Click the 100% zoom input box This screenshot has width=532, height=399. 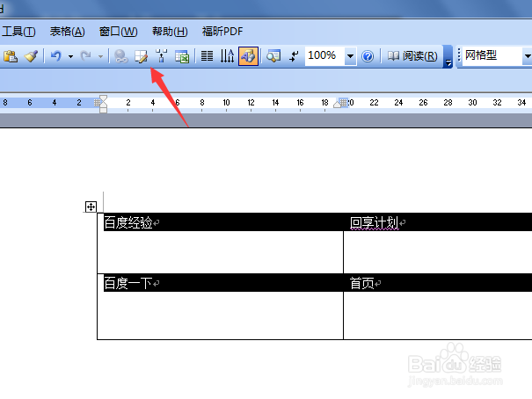pyautogui.click(x=324, y=55)
